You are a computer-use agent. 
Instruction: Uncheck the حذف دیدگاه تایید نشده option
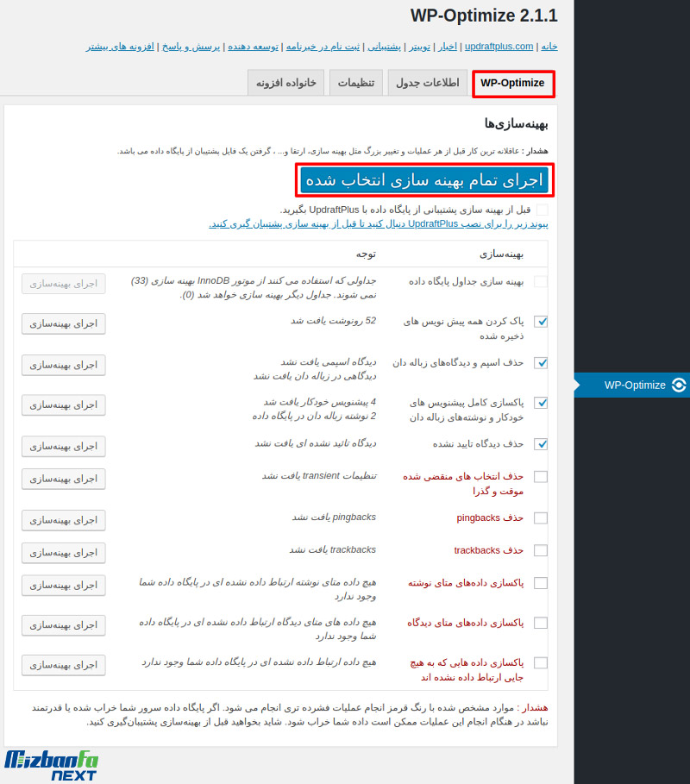pos(541,444)
